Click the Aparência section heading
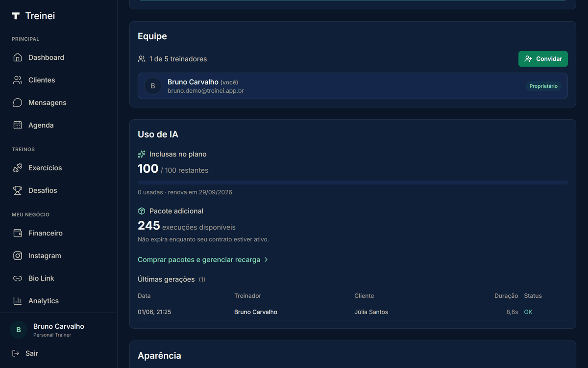The height and width of the screenshot is (368, 588). [159, 356]
